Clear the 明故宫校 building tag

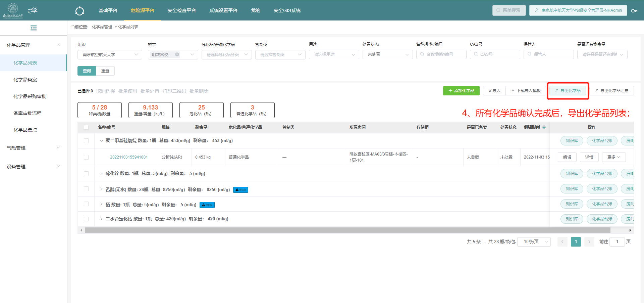177,54
